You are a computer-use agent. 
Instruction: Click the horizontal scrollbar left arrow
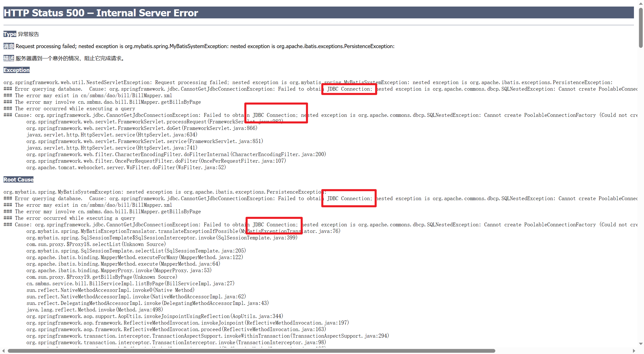pos(3,351)
